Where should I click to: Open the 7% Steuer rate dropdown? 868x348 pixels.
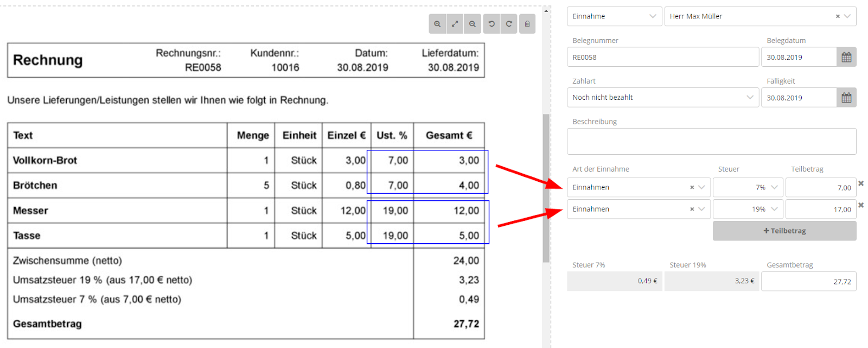pos(748,187)
